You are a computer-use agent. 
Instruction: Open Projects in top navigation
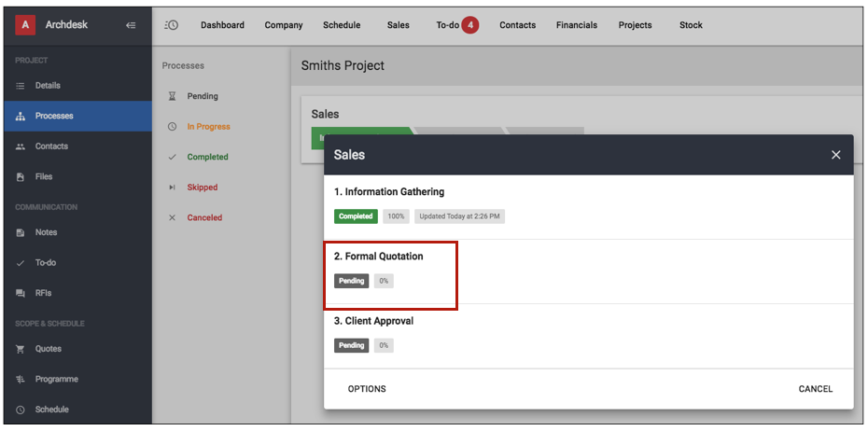[635, 25]
